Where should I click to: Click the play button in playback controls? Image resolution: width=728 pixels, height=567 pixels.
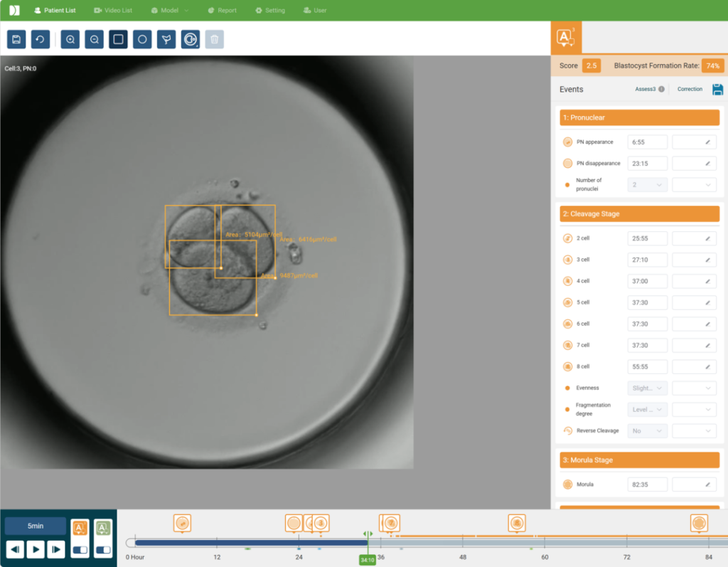coord(36,549)
